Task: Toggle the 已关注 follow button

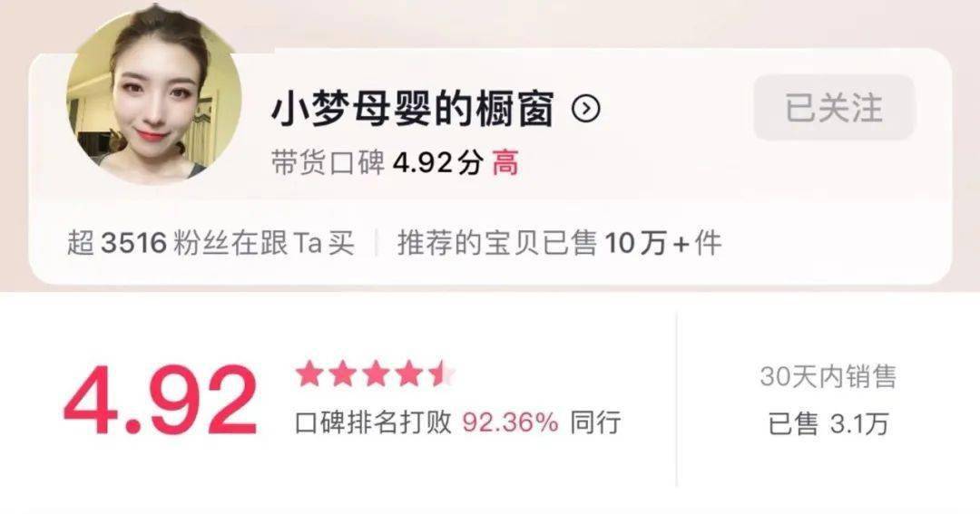Action: pos(834,107)
